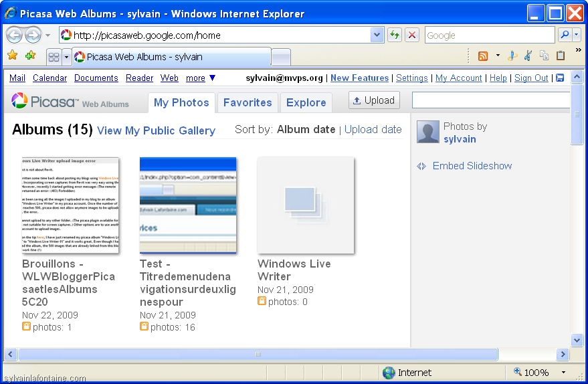Click the Sign Out link

[531, 78]
